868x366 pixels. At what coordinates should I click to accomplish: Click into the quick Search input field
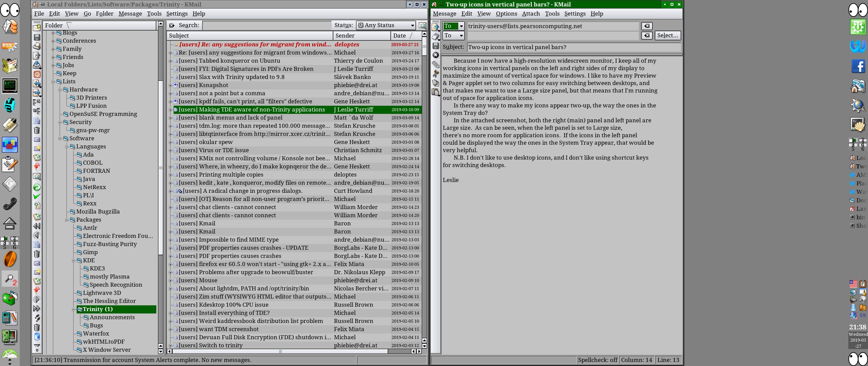pyautogui.click(x=267, y=25)
